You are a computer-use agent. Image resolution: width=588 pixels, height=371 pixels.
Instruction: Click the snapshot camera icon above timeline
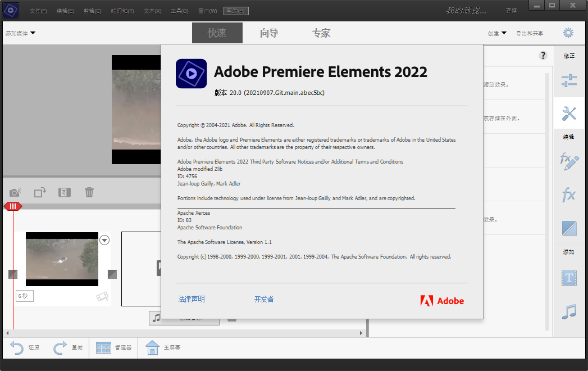[15, 192]
